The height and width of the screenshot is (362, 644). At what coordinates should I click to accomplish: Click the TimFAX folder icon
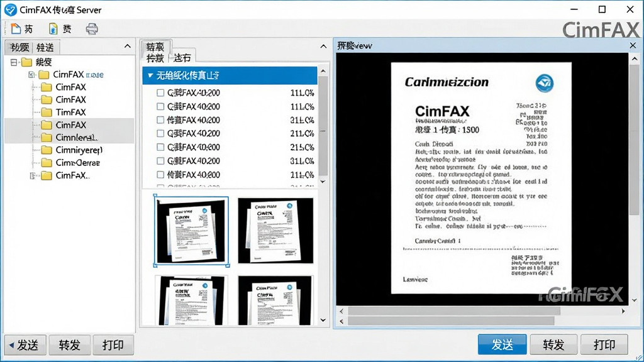(x=47, y=112)
